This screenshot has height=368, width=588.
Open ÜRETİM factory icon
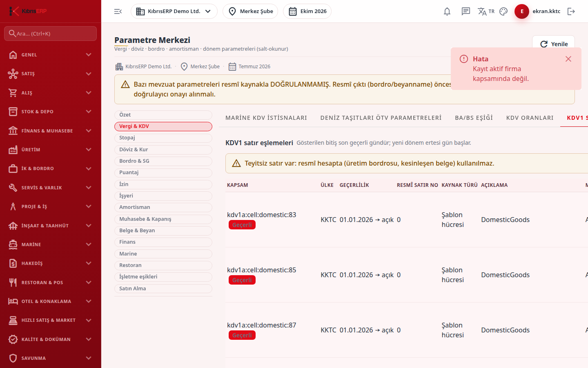point(13,150)
